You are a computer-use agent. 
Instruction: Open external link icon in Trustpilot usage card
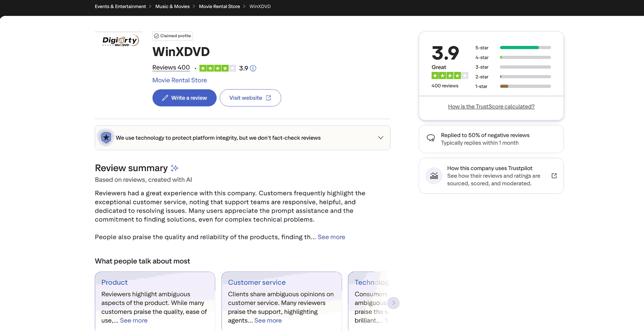click(x=554, y=176)
